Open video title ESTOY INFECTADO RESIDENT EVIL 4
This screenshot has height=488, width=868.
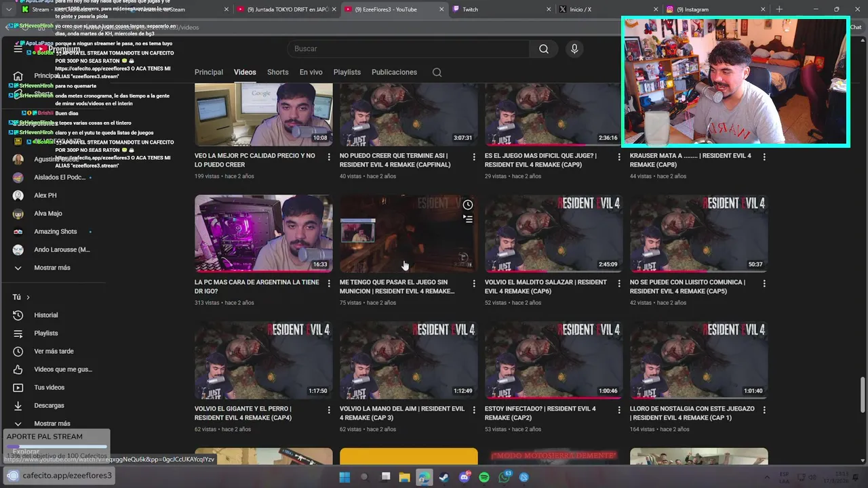click(540, 413)
